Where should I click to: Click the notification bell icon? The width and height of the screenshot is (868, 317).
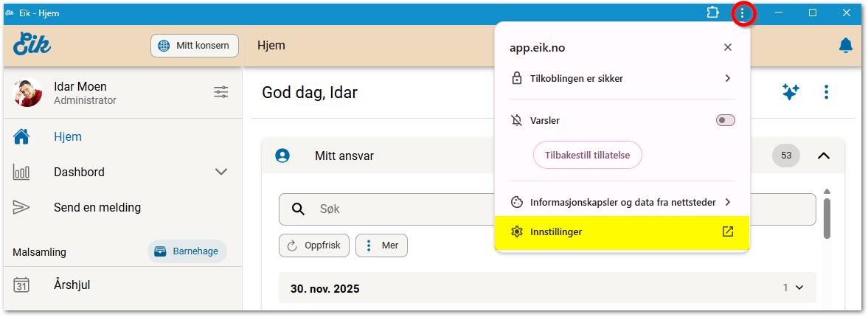[845, 46]
